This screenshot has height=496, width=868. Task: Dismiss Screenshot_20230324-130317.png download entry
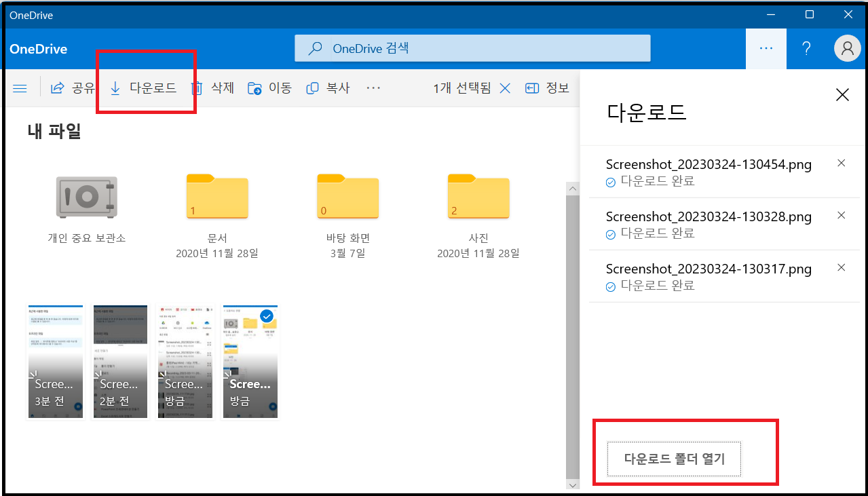tap(842, 267)
